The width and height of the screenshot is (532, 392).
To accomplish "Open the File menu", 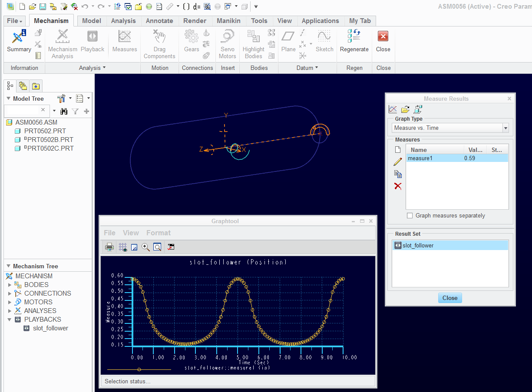I will pos(15,21).
